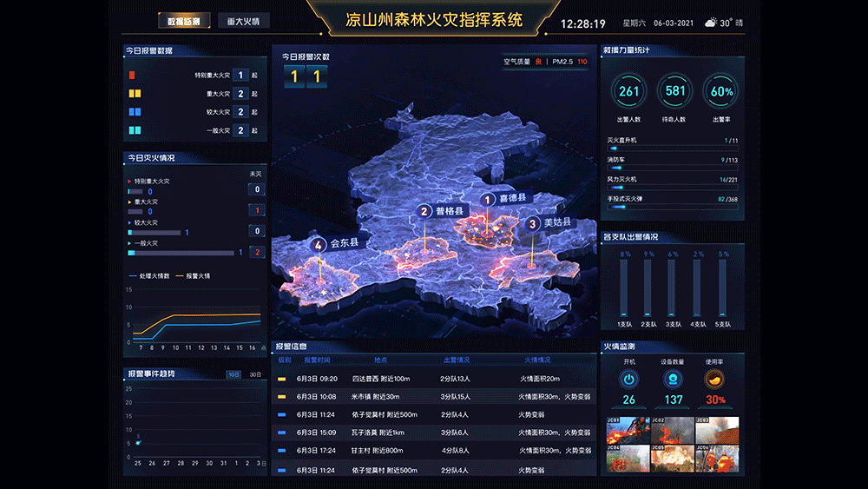Click dispatch cell '4分队8人'

click(455, 451)
